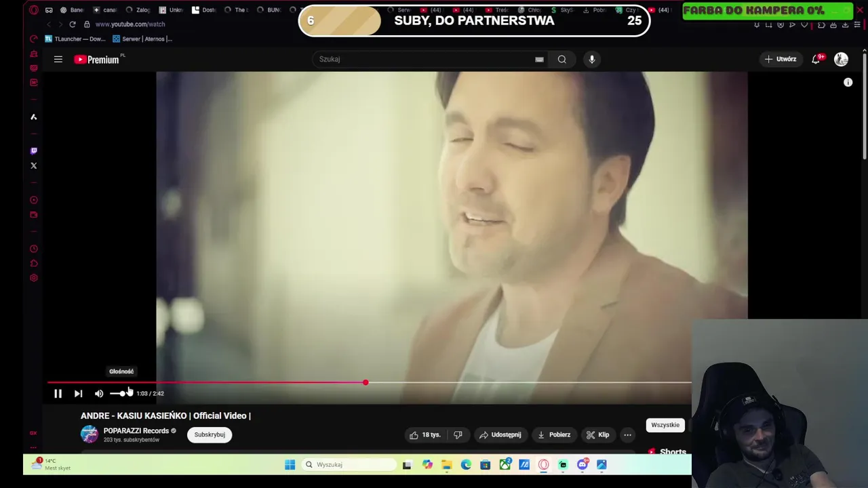
Task: Open the Opera main menu icon
Action: [x=34, y=10]
